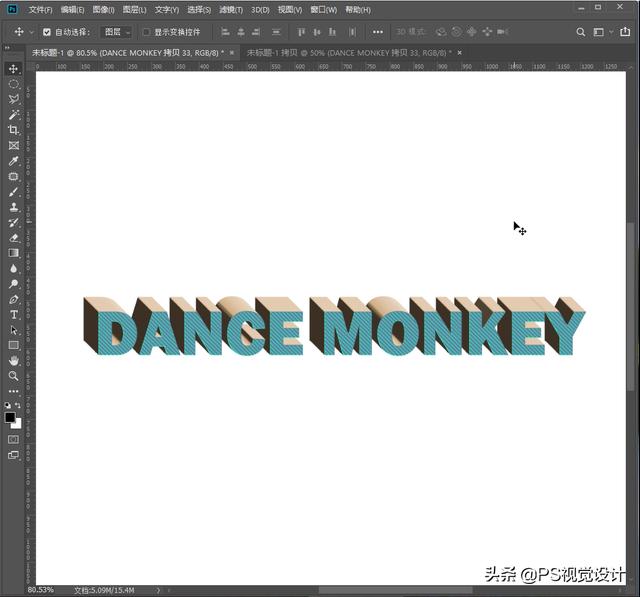Viewport: 640px width, 597px height.
Task: Open the Edit Toolbar three-dots menu
Action: [x=13, y=391]
